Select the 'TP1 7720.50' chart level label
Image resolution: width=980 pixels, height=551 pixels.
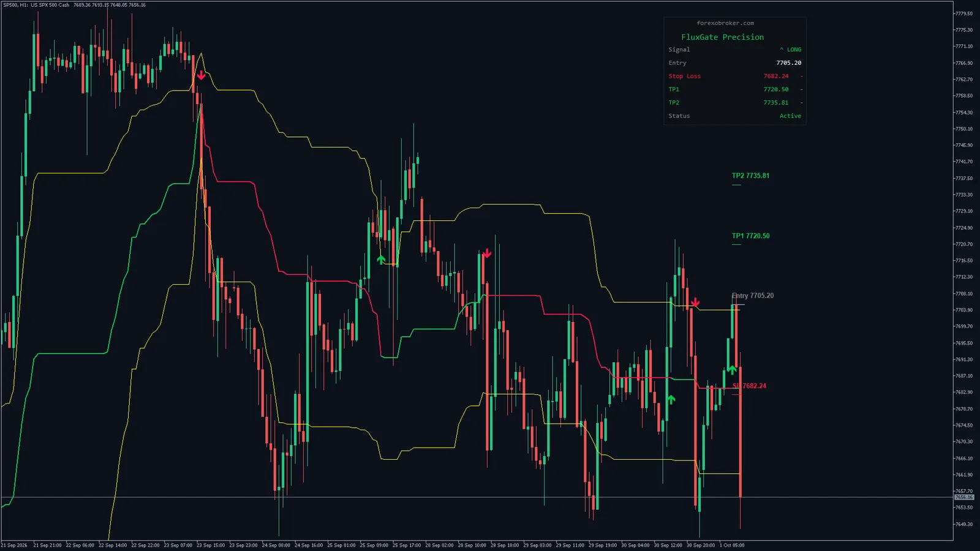click(750, 236)
